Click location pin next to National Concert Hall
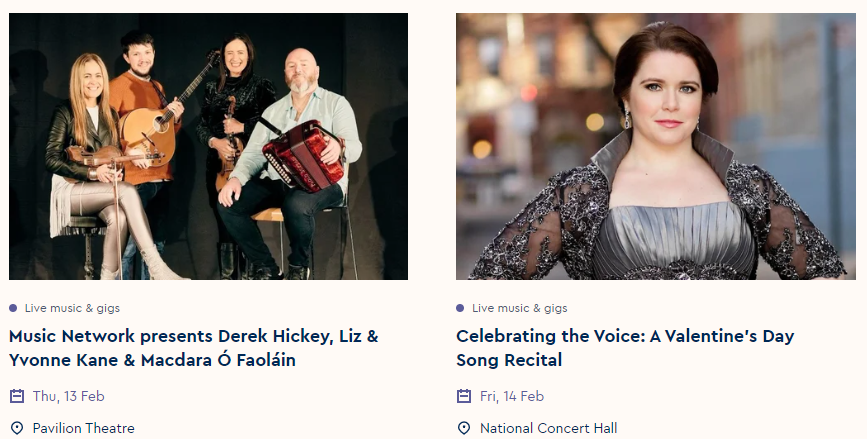 click(463, 428)
